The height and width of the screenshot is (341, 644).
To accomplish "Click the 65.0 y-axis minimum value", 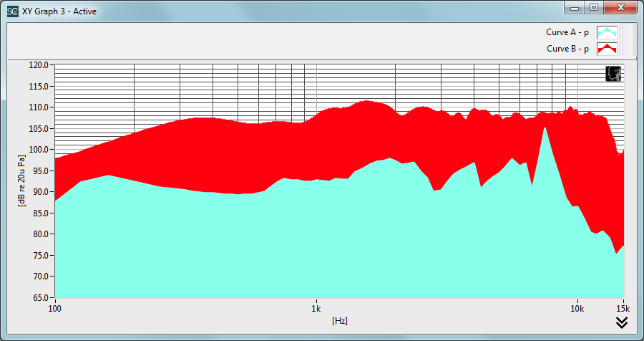I will click(41, 297).
